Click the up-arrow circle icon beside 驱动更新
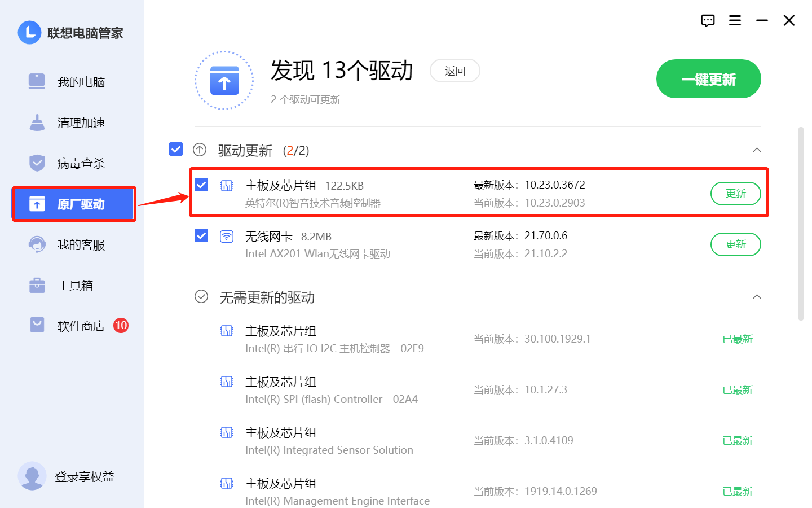The image size is (812, 508). pyautogui.click(x=200, y=150)
